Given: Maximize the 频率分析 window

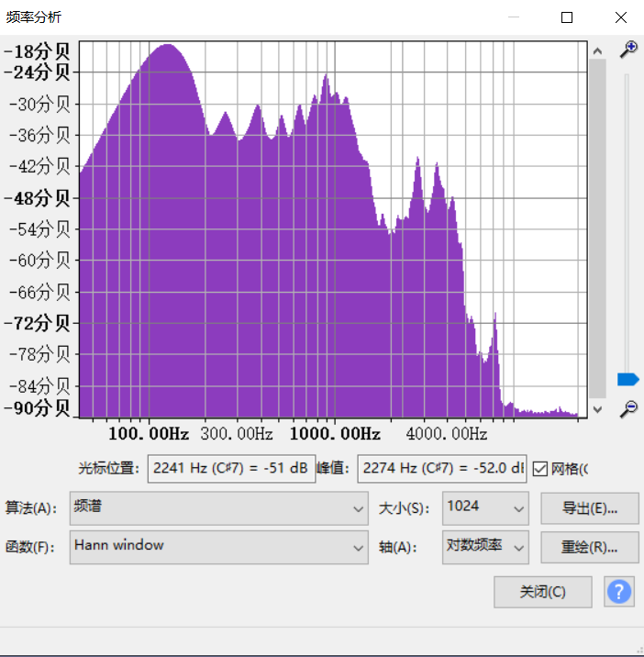Looking at the screenshot, I should tap(567, 17).
